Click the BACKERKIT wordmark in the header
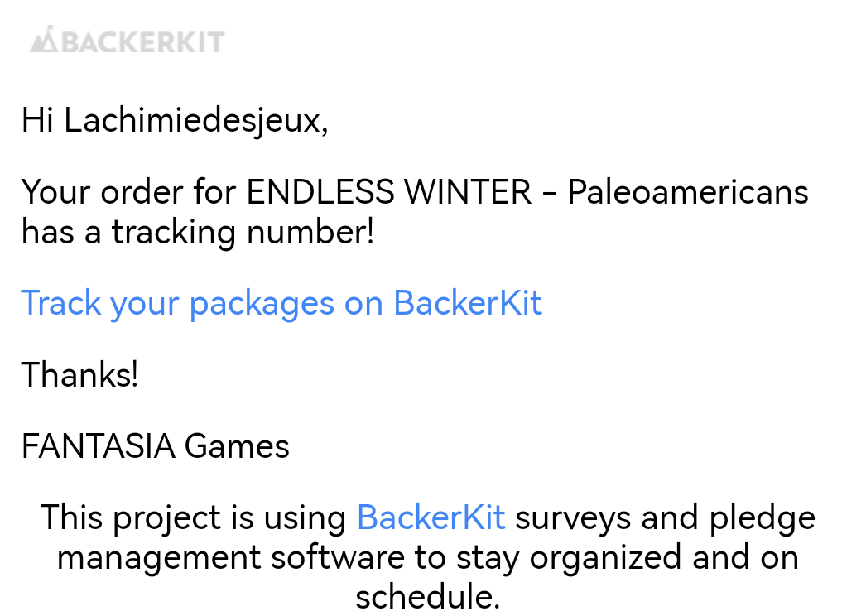The width and height of the screenshot is (842, 616). tap(142, 41)
